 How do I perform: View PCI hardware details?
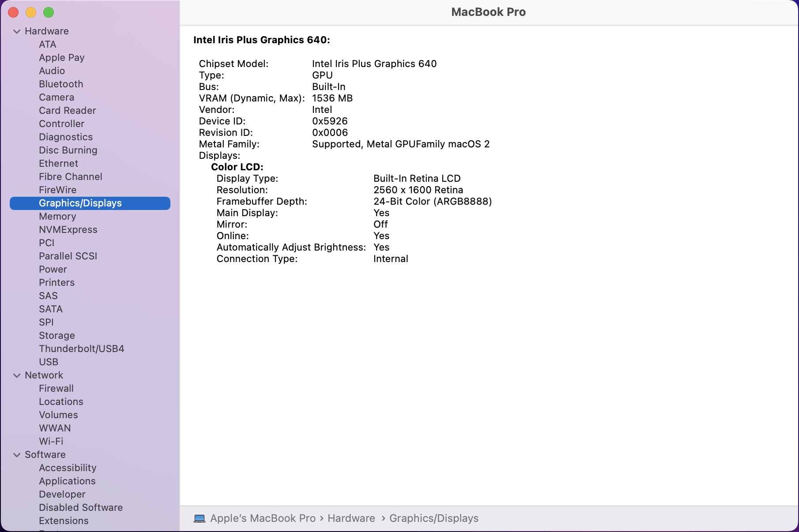[47, 243]
